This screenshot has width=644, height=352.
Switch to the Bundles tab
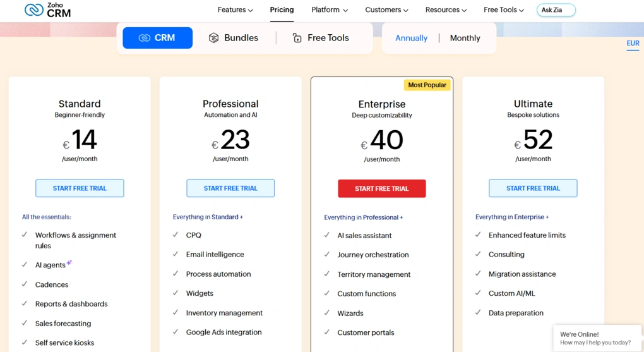(x=234, y=38)
